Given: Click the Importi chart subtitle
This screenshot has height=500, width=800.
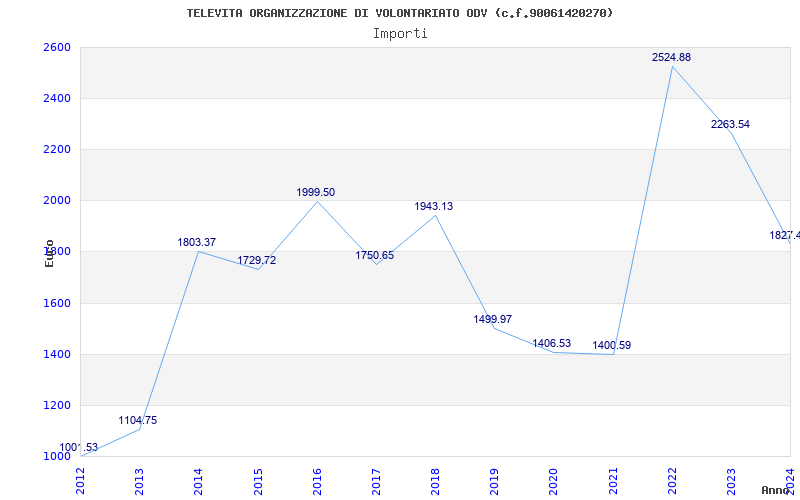Looking at the screenshot, I should [400, 34].
